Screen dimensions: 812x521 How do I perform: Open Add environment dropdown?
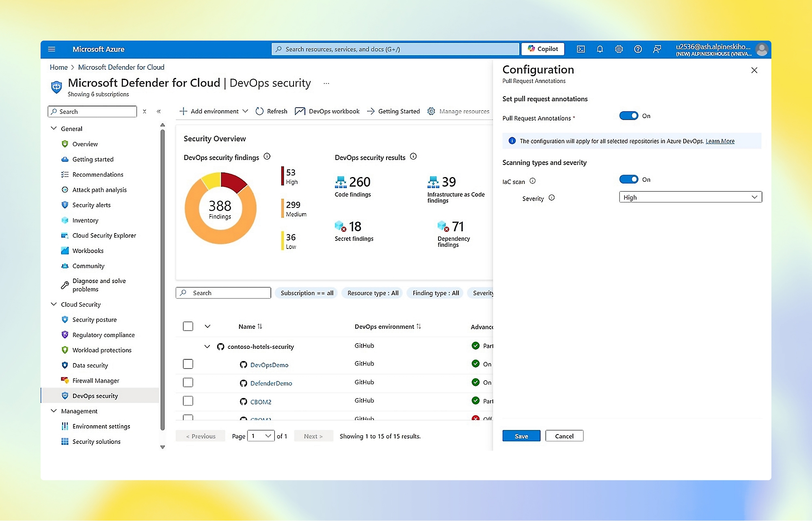click(214, 111)
